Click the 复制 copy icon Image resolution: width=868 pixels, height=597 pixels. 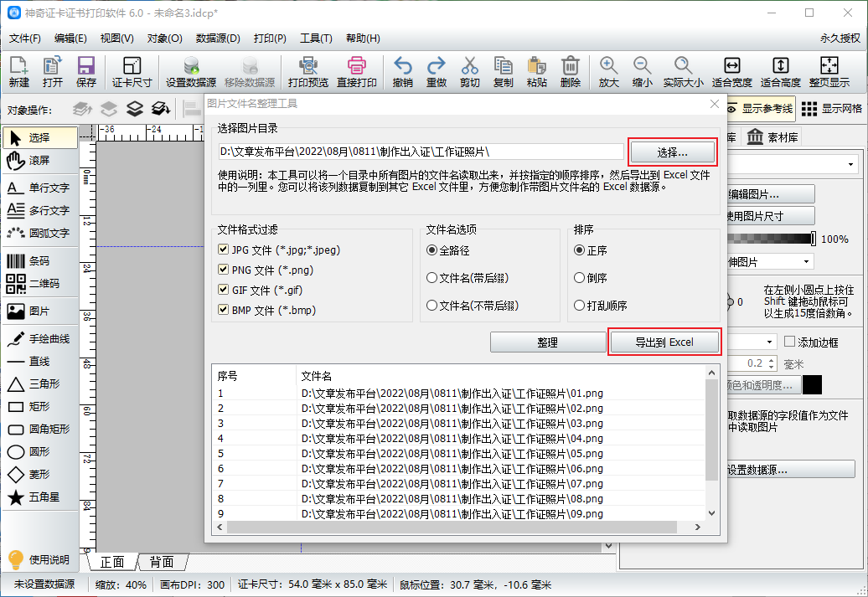(504, 71)
